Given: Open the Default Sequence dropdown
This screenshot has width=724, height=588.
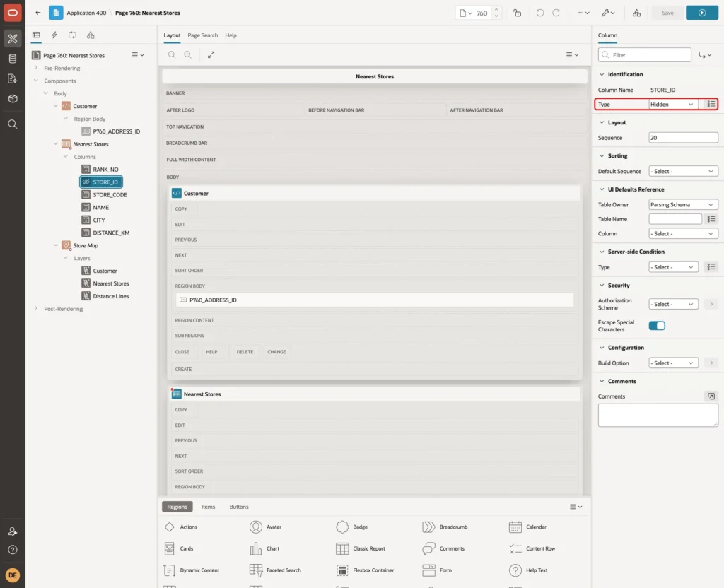Looking at the screenshot, I should click(683, 171).
